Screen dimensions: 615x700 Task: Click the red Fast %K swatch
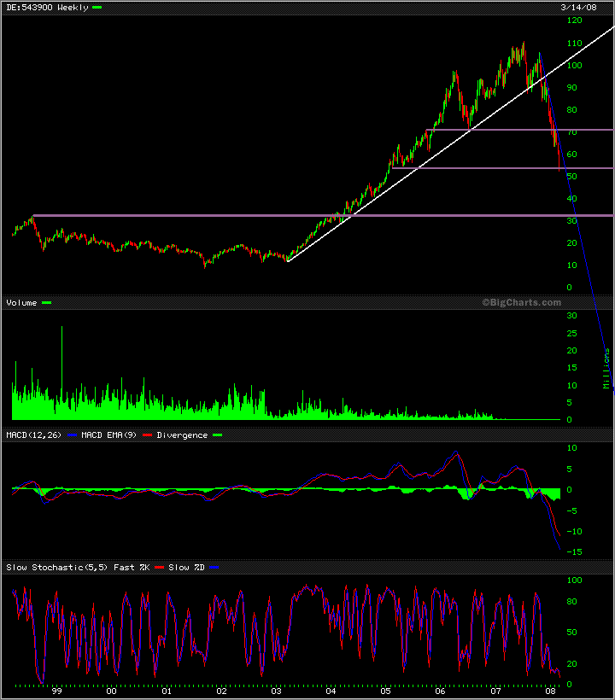(160, 568)
